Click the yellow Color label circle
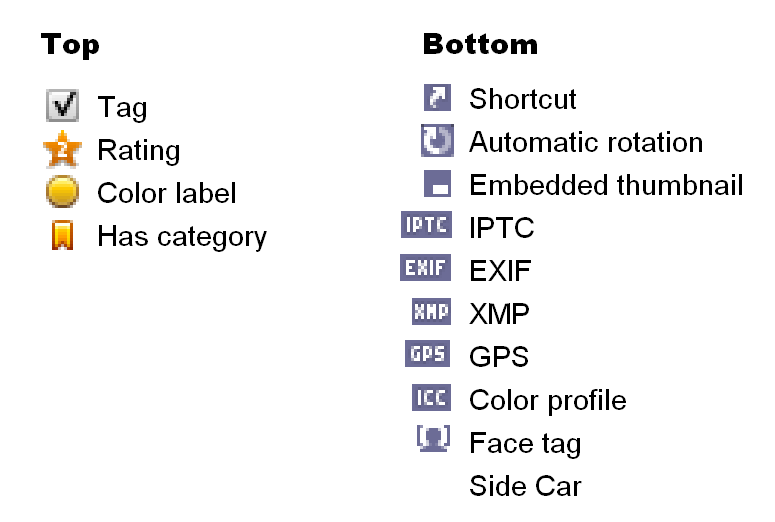Image resolution: width=775 pixels, height=522 pixels. tap(62, 192)
